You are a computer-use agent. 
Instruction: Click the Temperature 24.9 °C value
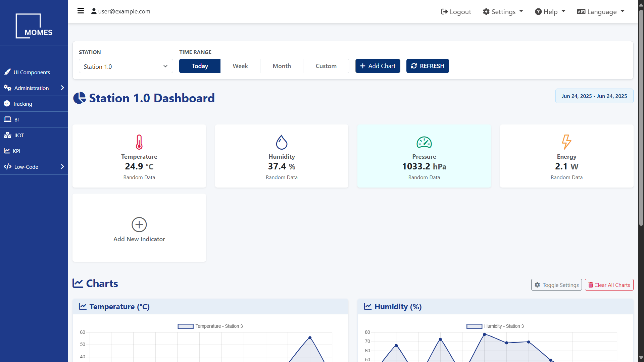[x=139, y=166]
